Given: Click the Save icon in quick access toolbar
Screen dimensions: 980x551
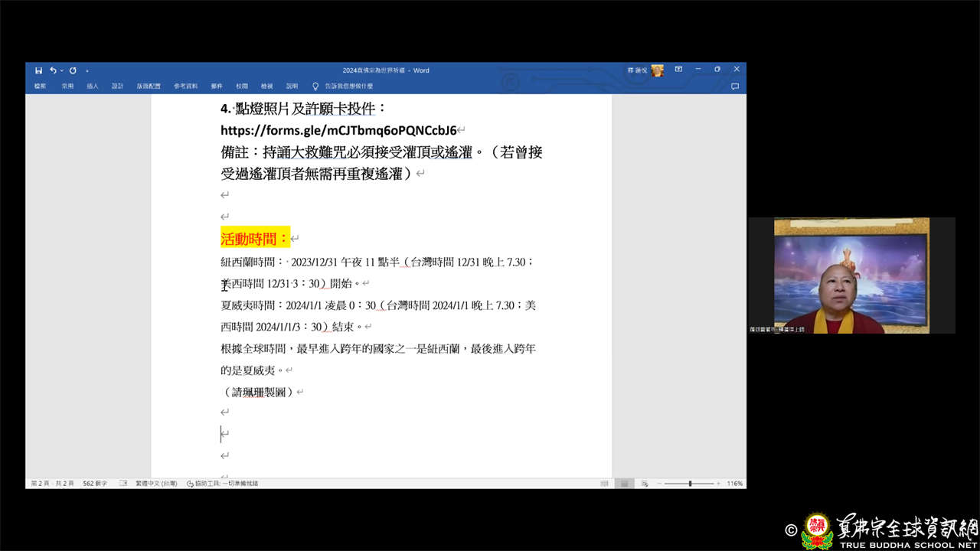Looking at the screenshot, I should click(38, 70).
